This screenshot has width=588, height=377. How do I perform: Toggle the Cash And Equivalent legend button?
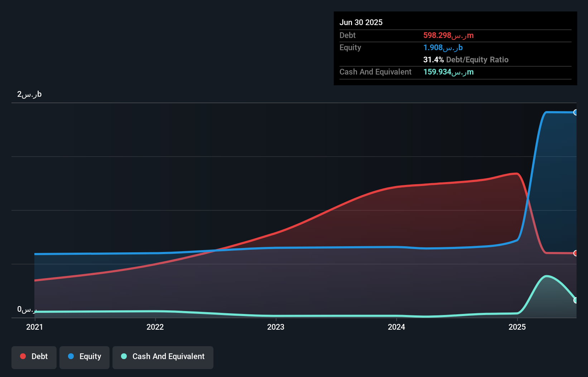click(163, 357)
